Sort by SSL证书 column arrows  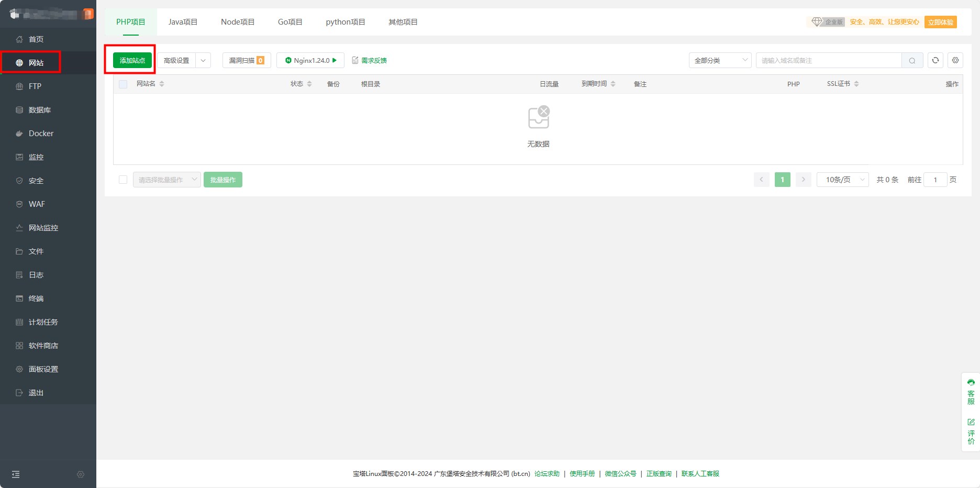(856, 84)
